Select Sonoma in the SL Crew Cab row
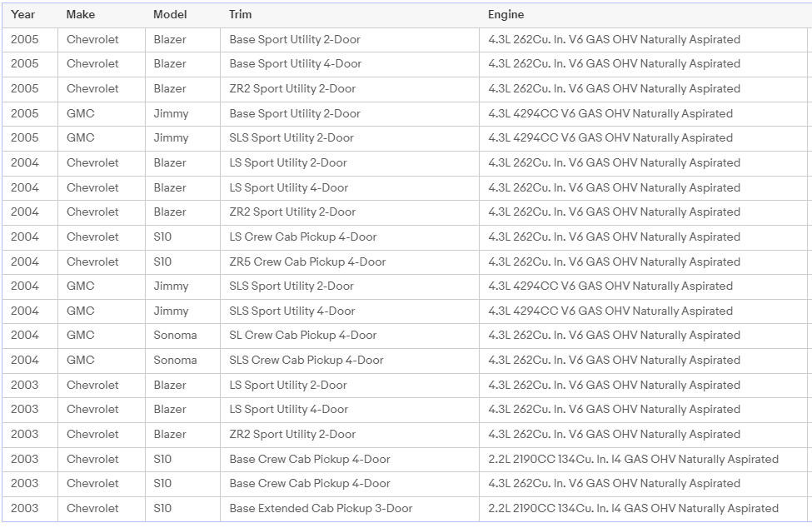The height and width of the screenshot is (528, 812). 175,335
